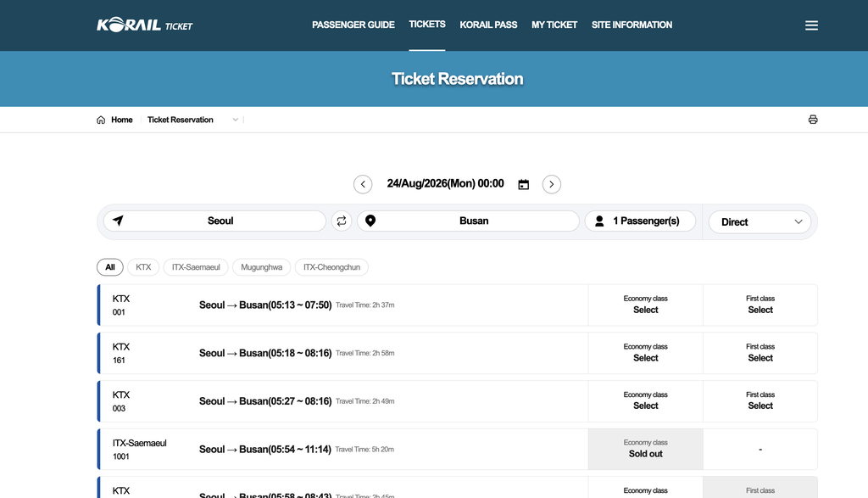Select First class for KTX 003
Screen dimensions: 868x498
point(760,401)
